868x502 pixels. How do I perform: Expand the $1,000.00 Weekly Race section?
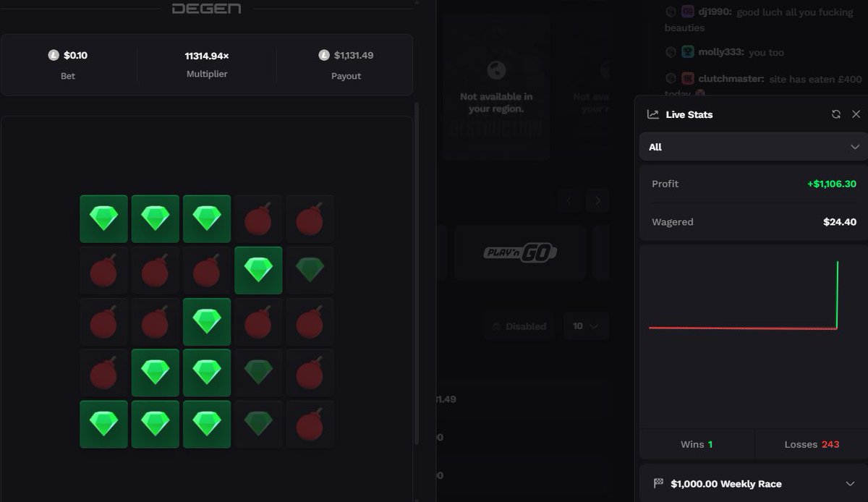(x=753, y=483)
